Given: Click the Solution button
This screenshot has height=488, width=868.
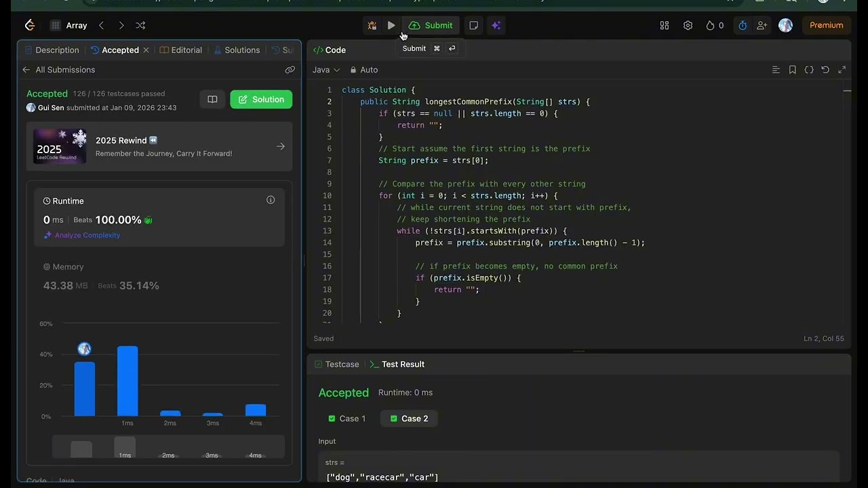Looking at the screenshot, I should (x=261, y=99).
